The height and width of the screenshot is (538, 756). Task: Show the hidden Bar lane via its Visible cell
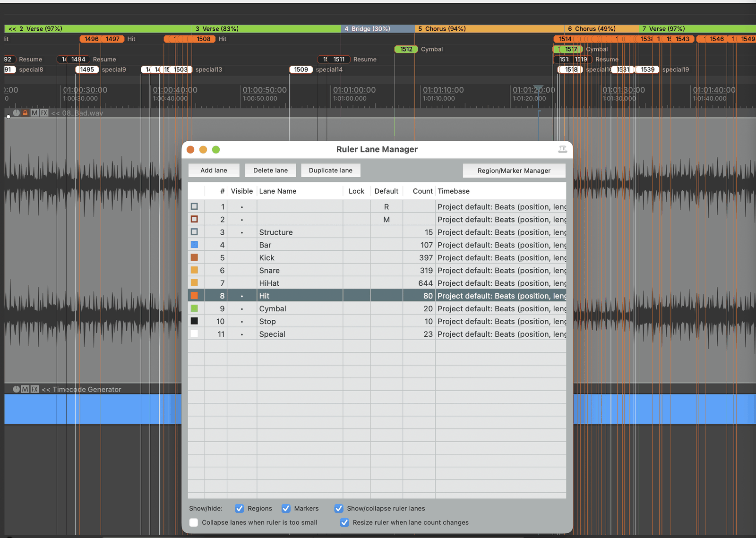[x=242, y=245]
